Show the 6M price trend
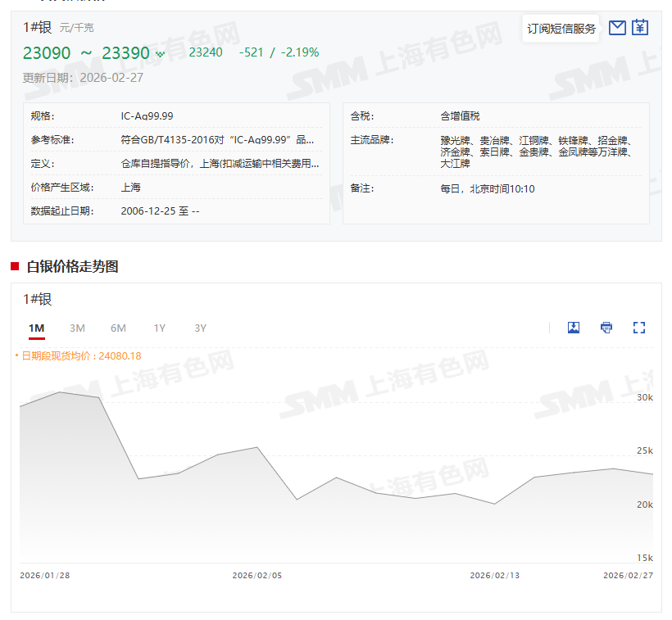Image resolution: width=672 pixels, height=620 pixels. [x=118, y=328]
